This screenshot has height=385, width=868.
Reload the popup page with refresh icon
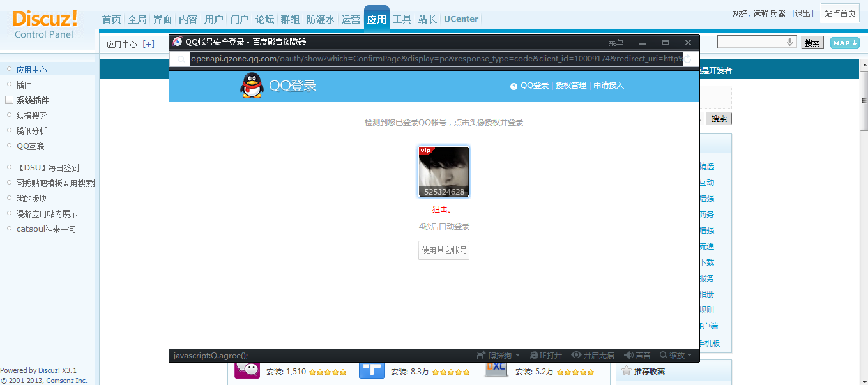689,59
